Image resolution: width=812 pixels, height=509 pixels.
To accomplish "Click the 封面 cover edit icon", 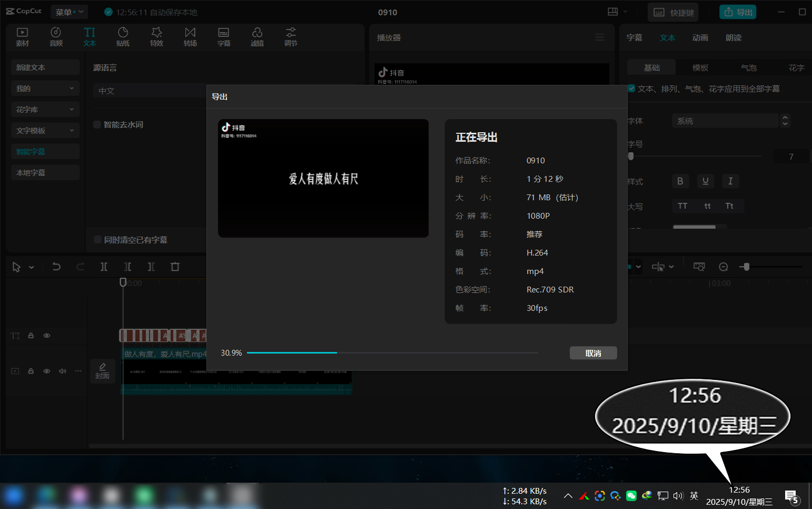I will [103, 370].
